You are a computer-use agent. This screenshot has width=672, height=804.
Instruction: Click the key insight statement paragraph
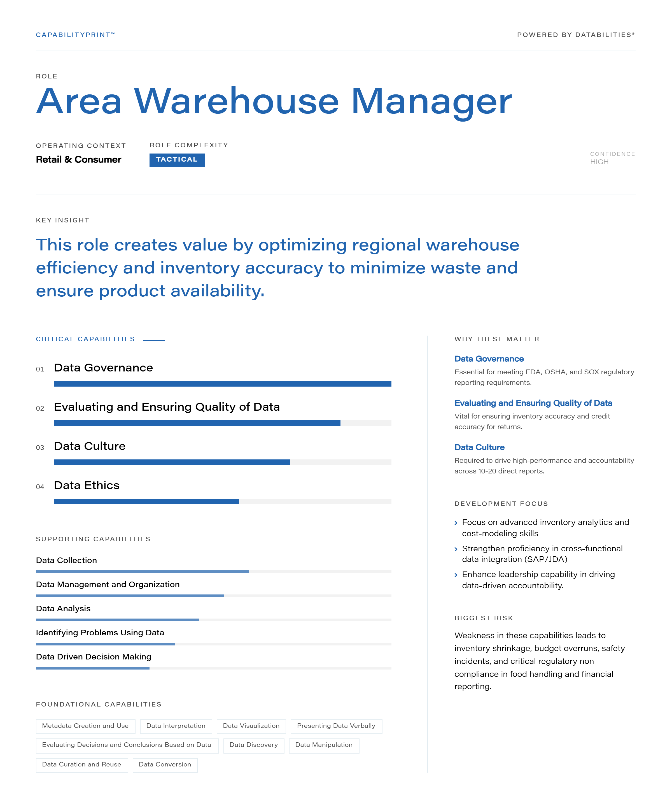pyautogui.click(x=277, y=268)
